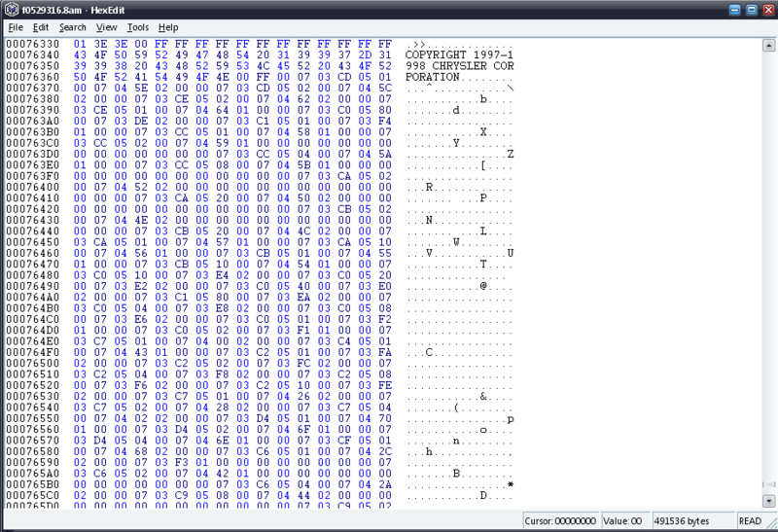
Task: Open the Help menu
Action: coord(168,27)
